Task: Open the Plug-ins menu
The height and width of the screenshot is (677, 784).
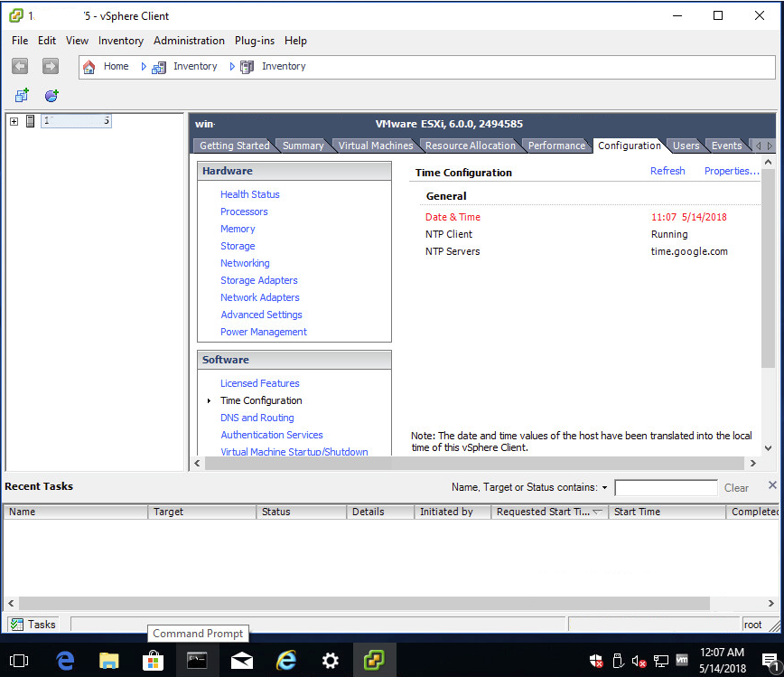Action: coord(255,41)
